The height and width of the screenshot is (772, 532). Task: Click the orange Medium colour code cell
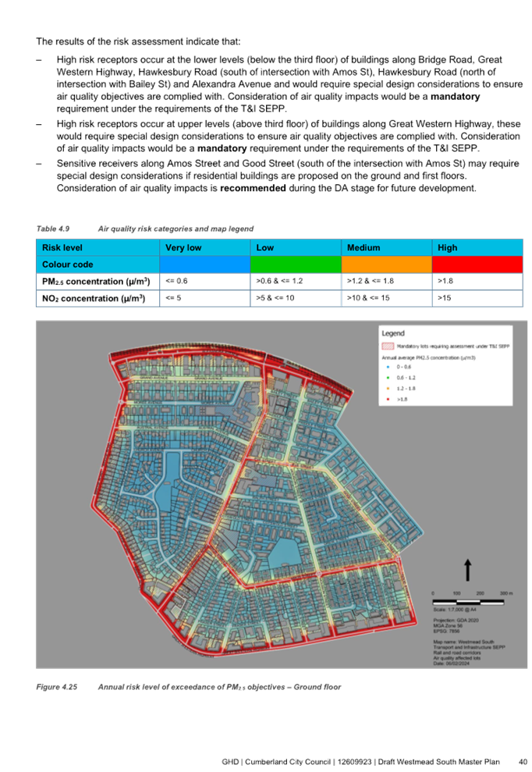coord(387,265)
